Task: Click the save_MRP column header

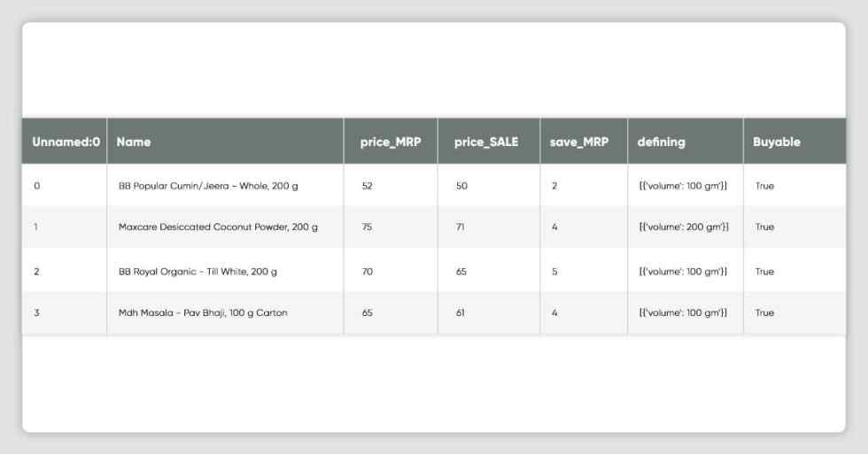Action: click(579, 142)
